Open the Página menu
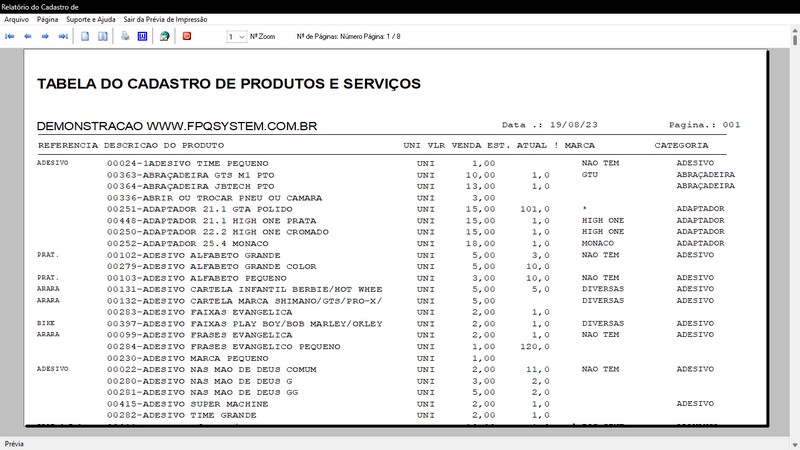 click(47, 19)
